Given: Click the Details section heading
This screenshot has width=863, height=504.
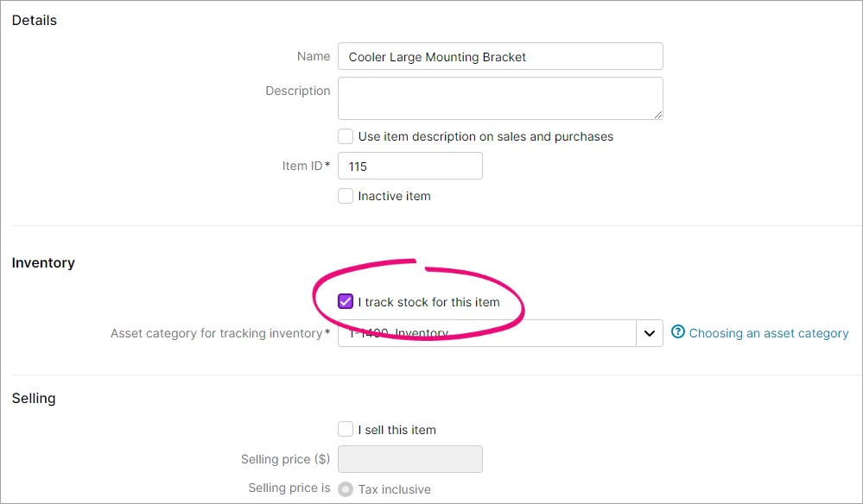Looking at the screenshot, I should pyautogui.click(x=35, y=21).
